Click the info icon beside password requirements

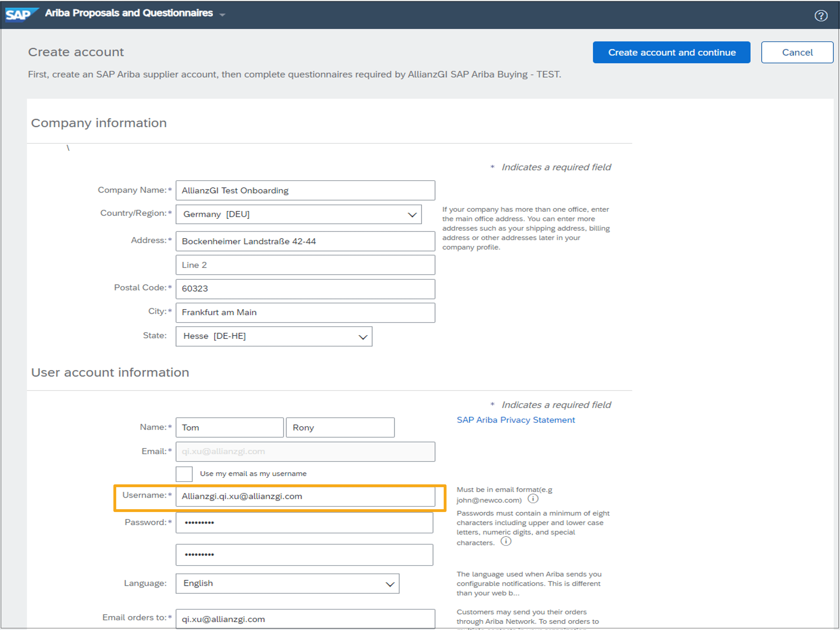pos(506,541)
